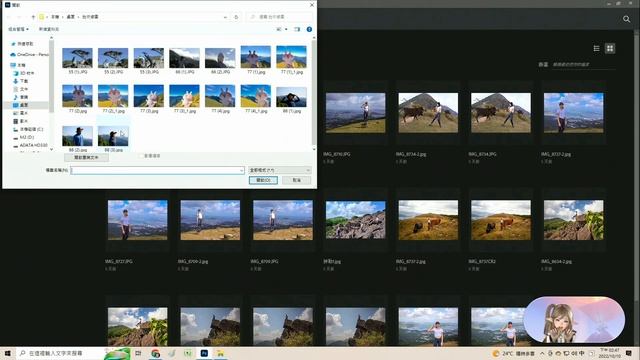This screenshot has width=640, height=360.
Task: Open Task View on the taskbar
Action: point(138,353)
